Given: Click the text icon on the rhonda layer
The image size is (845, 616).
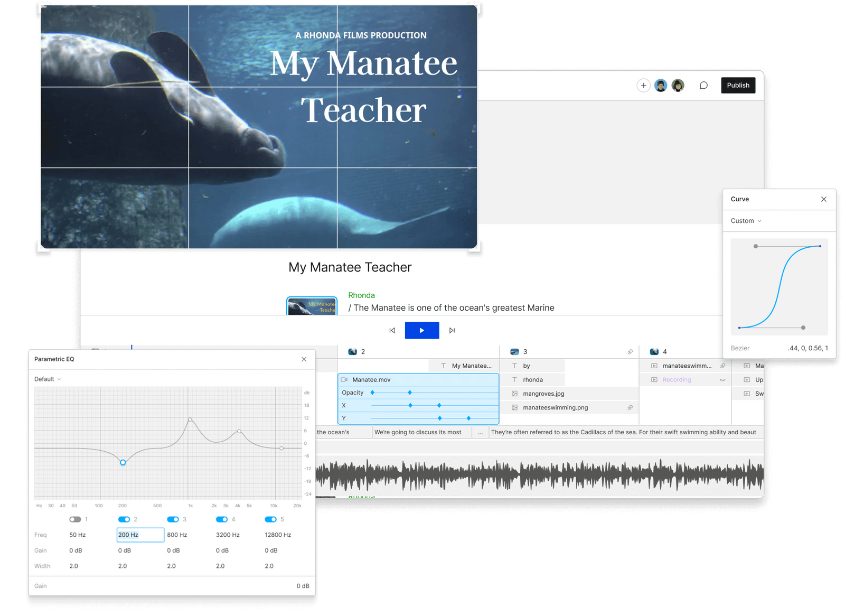Looking at the screenshot, I should pos(514,379).
